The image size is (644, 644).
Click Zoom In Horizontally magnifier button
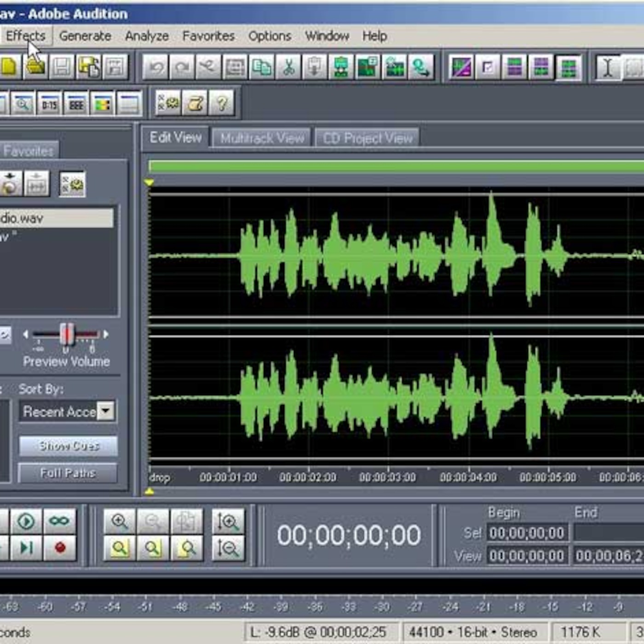click(120, 522)
